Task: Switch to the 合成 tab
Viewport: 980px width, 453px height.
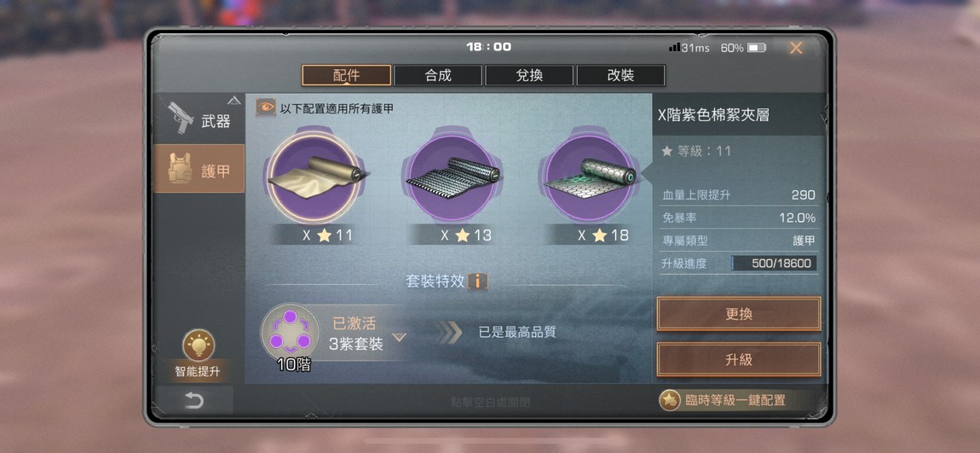Action: click(x=438, y=76)
